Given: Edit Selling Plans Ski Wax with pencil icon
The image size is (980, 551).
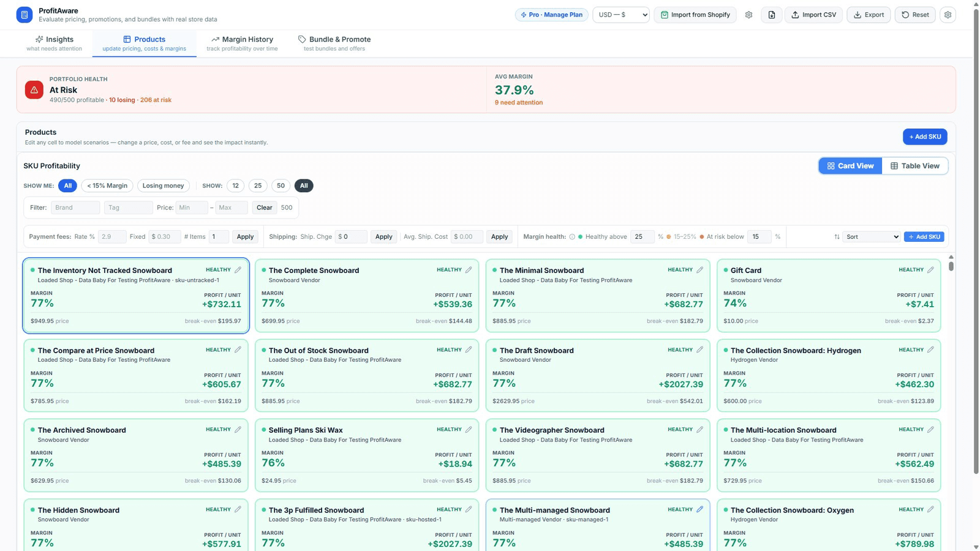Looking at the screenshot, I should coord(469,430).
